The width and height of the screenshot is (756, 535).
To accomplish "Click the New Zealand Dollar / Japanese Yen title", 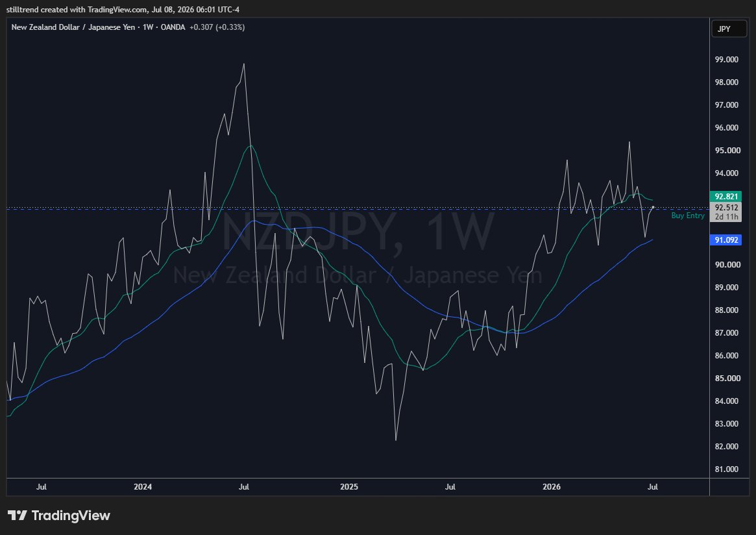I will tap(73, 27).
